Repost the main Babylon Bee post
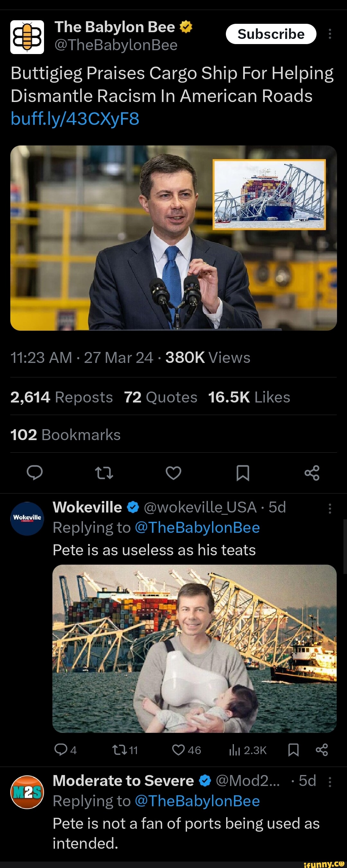The width and height of the screenshot is (347, 868). point(104,473)
